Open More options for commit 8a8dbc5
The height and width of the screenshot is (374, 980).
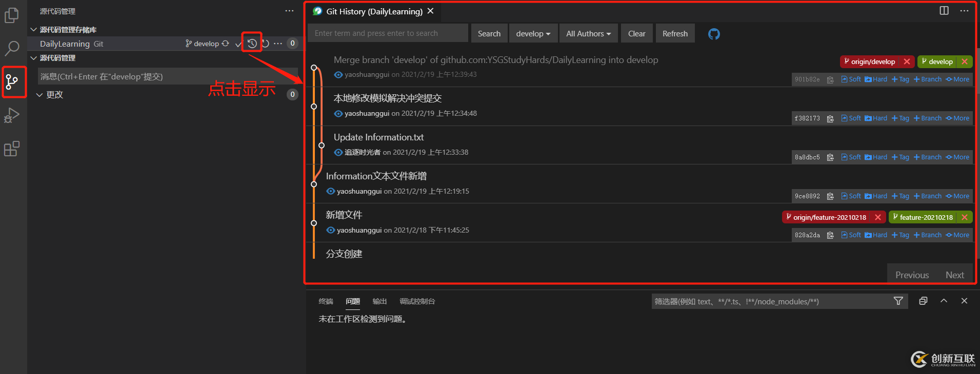pyautogui.click(x=957, y=157)
